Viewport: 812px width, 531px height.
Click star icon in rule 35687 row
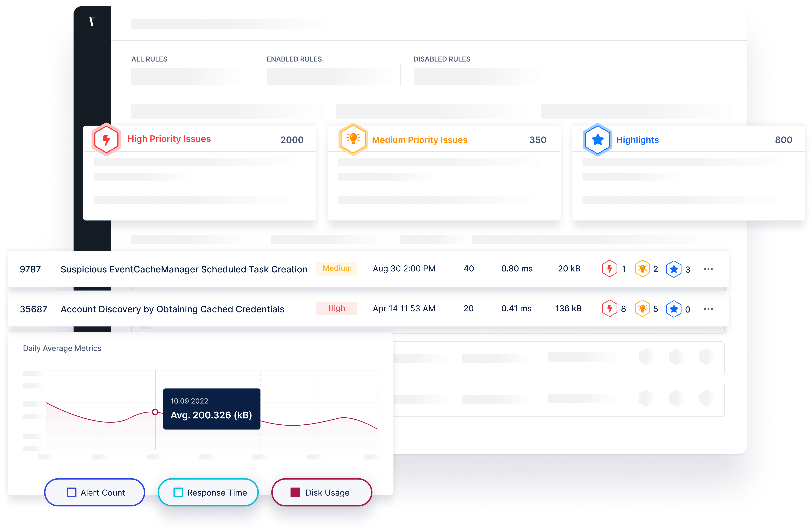click(673, 309)
